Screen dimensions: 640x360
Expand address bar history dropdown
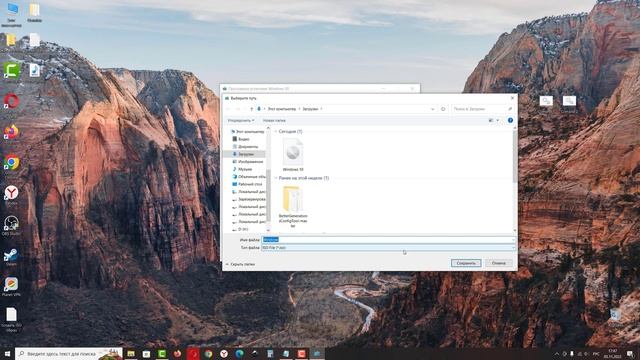[432, 109]
